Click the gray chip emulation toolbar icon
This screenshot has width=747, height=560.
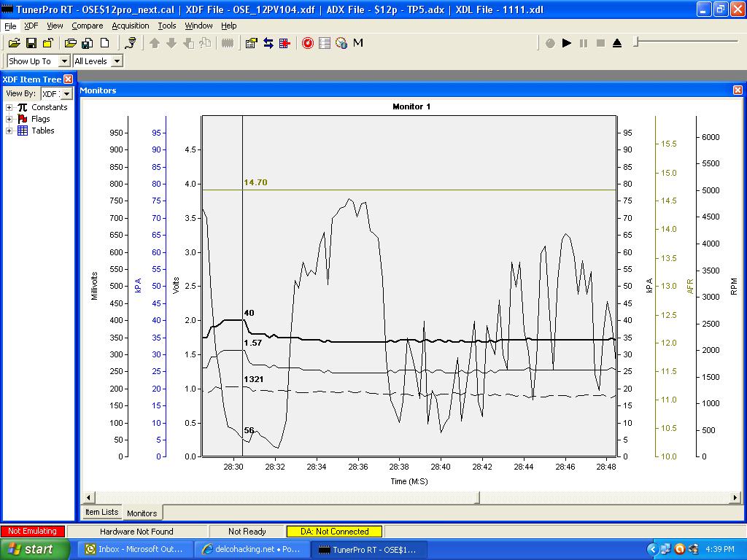228,43
